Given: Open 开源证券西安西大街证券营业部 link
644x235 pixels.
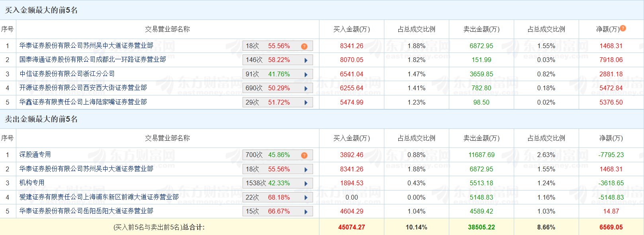Looking at the screenshot, I should click(83, 88).
